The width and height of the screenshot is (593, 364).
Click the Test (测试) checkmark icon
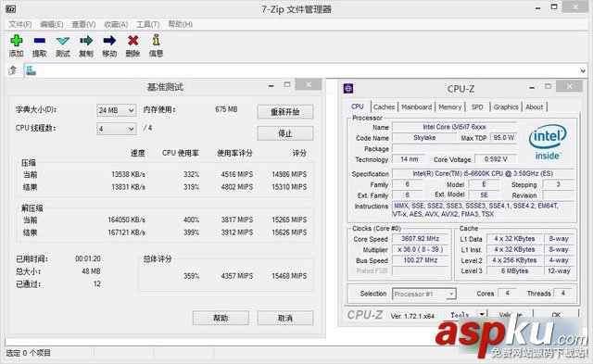click(x=63, y=41)
